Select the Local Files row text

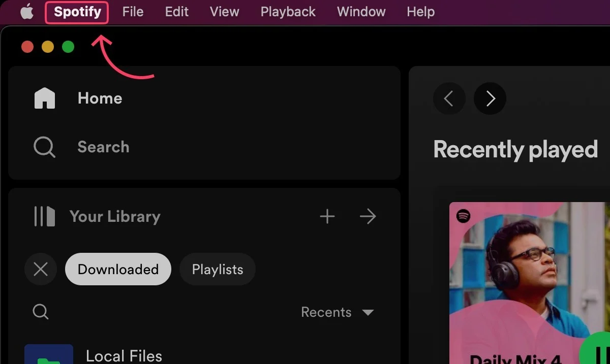coord(124,356)
